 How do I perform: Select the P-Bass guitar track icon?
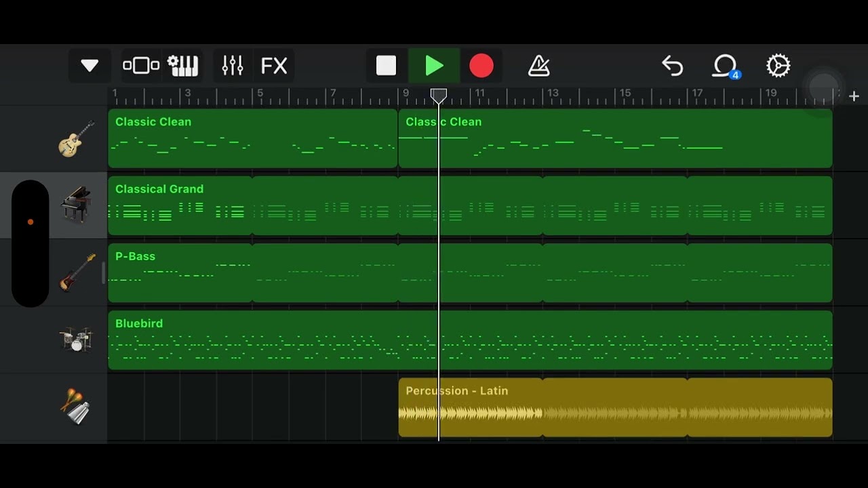pos(77,272)
